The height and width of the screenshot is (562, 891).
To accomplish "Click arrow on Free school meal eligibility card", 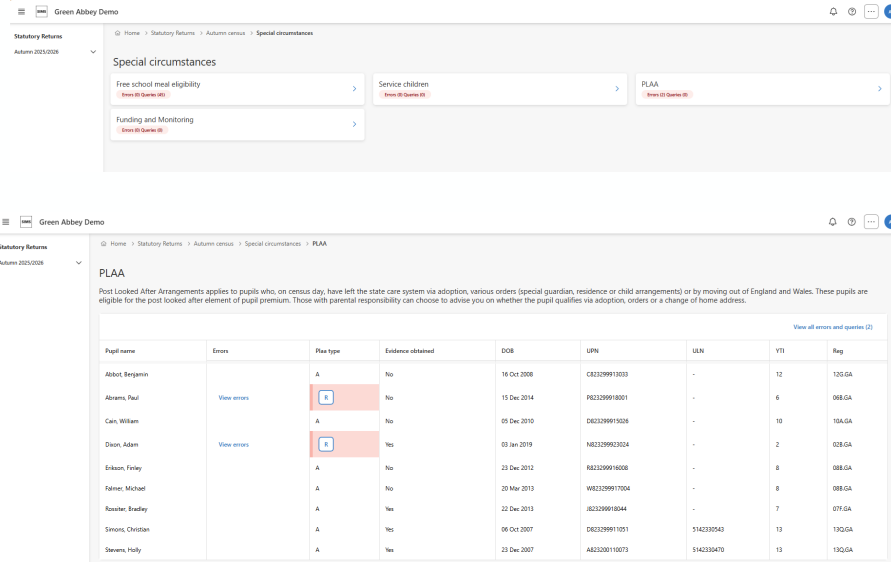I will coord(354,89).
